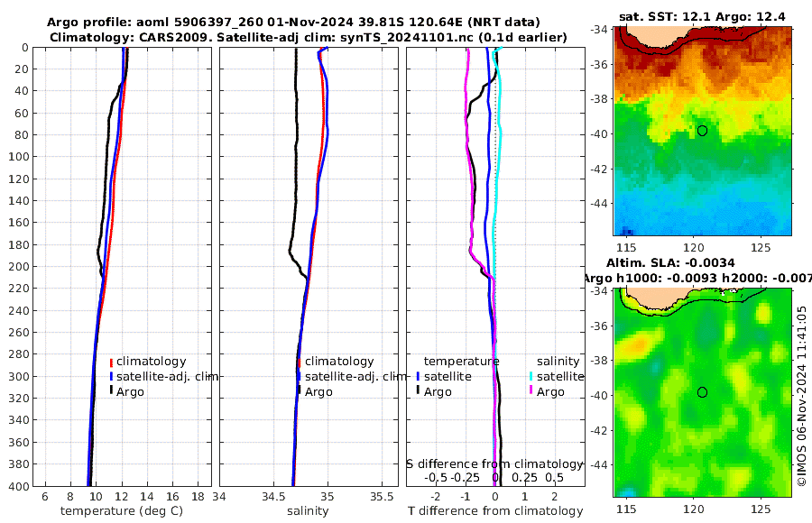Click the float position circle on the SST map
The image size is (812, 523).
click(702, 131)
